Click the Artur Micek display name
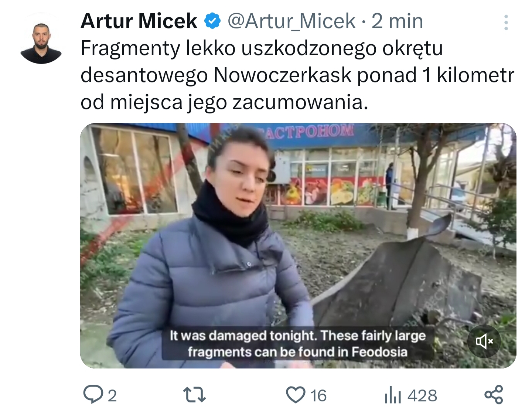Image resolution: width=532 pixels, height=415 pixels. tap(139, 21)
